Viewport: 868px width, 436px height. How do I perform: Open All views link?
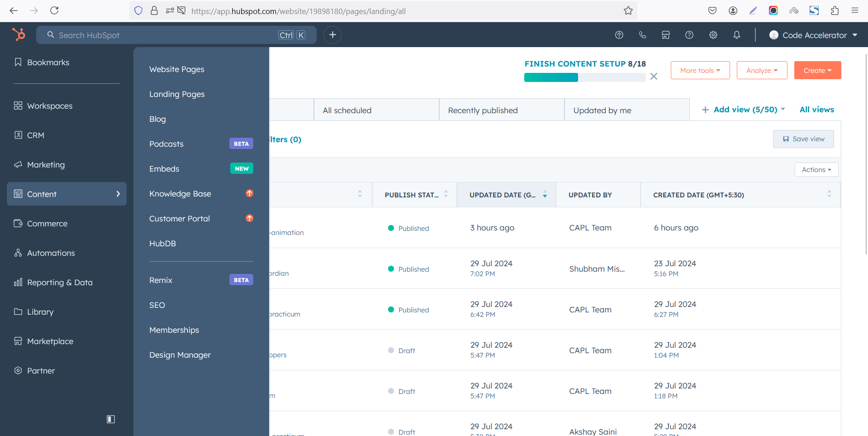click(816, 109)
